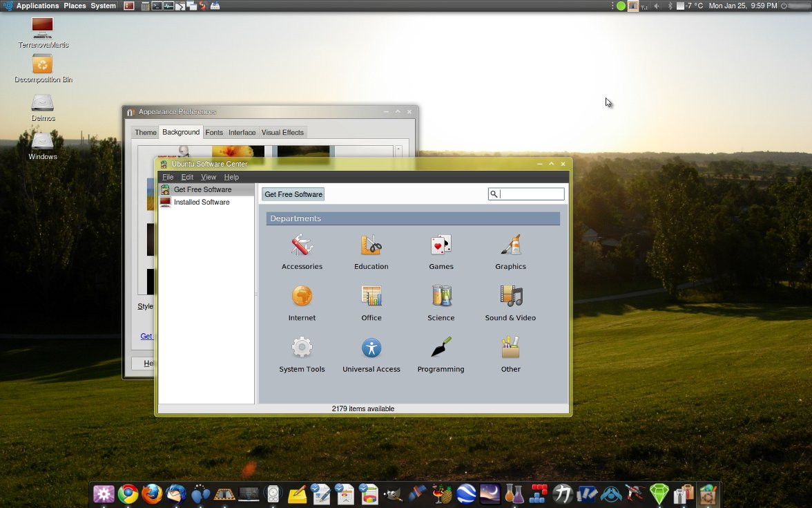Open the System menu in top panel

(103, 6)
